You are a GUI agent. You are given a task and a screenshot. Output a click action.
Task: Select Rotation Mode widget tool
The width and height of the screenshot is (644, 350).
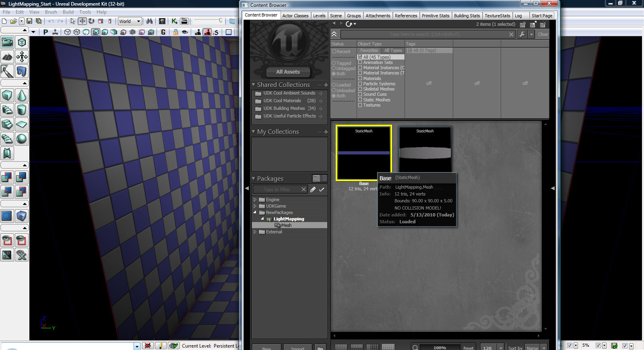point(91,21)
